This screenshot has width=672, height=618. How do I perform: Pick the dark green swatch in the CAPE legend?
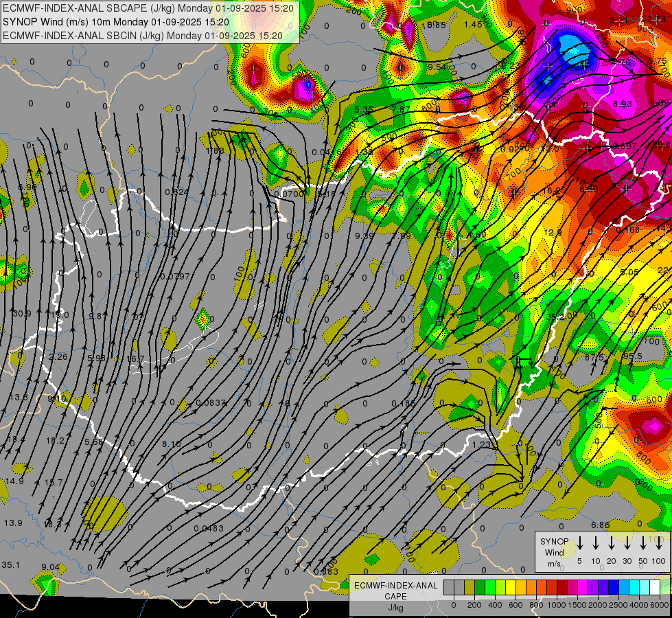480,588
